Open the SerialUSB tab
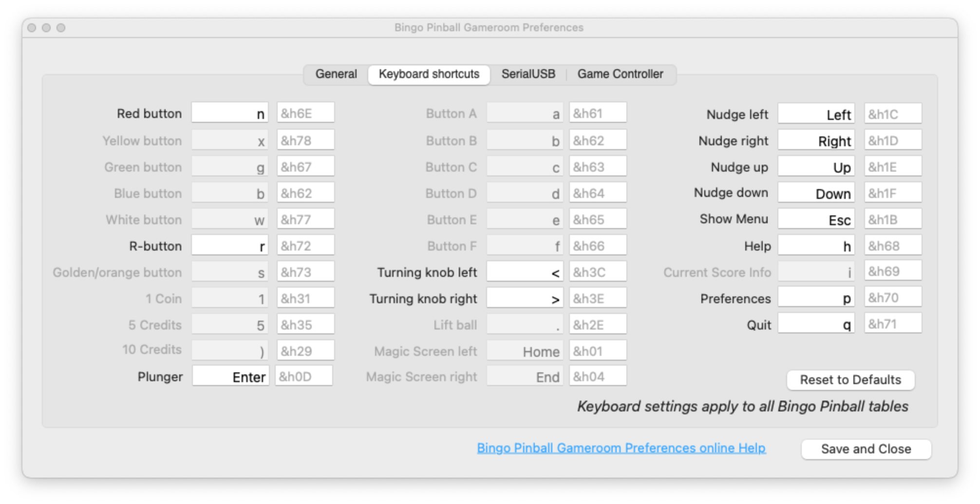 click(x=528, y=74)
